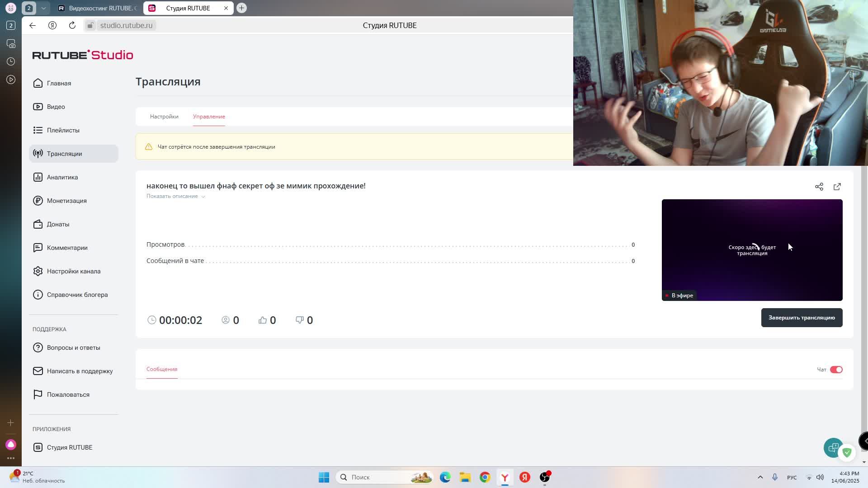The image size is (868, 488).
Task: Open weather widget 21°C
Action: point(38,477)
